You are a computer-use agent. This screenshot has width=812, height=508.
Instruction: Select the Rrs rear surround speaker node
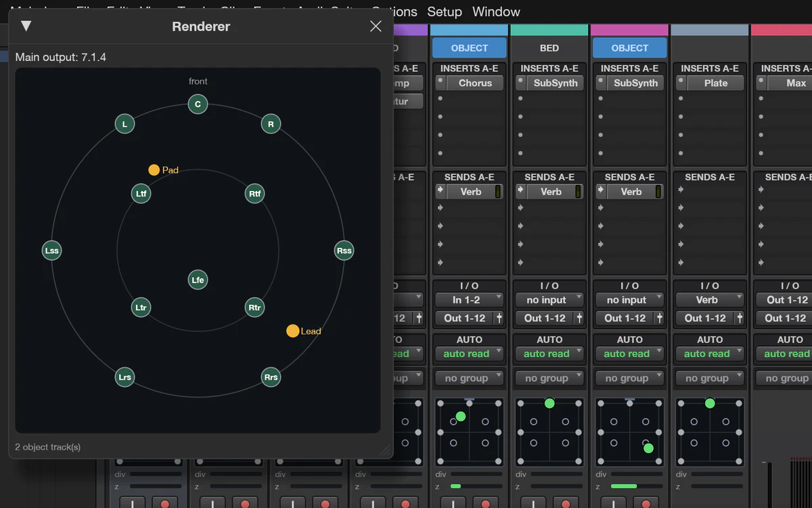coord(271,377)
